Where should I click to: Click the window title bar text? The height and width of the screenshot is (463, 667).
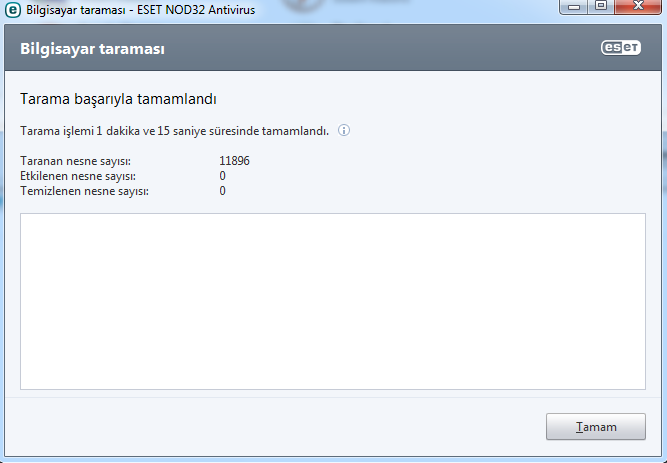point(141,10)
